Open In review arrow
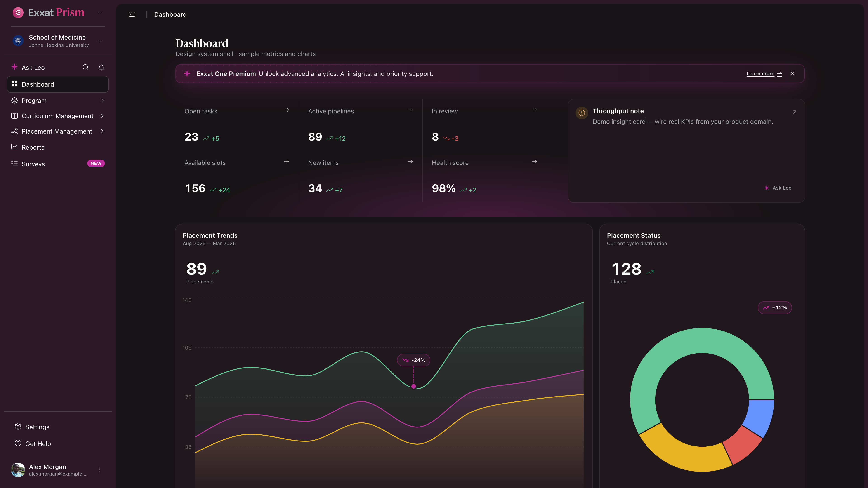This screenshot has height=488, width=868. pyautogui.click(x=534, y=110)
